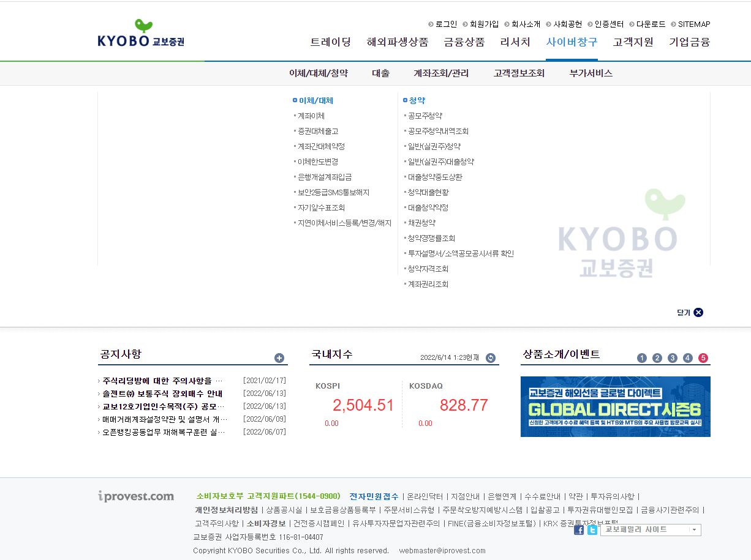Select the 부가서비스 submenu tab

tap(591, 73)
